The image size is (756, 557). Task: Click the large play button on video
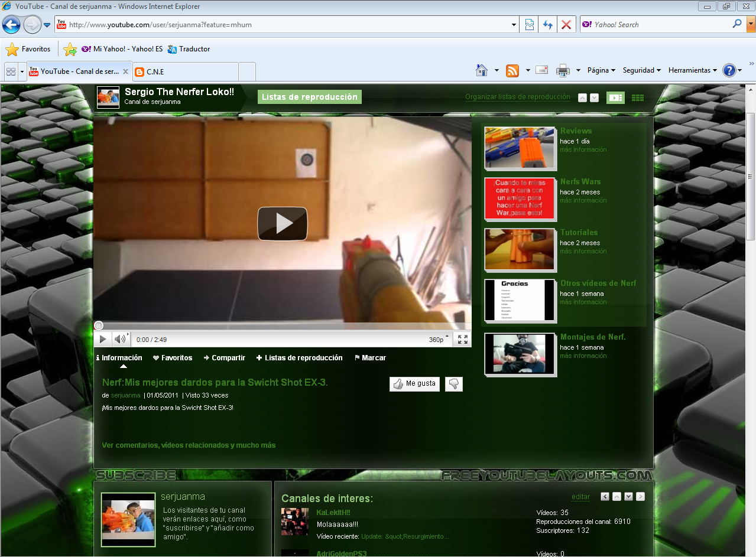[x=283, y=223]
